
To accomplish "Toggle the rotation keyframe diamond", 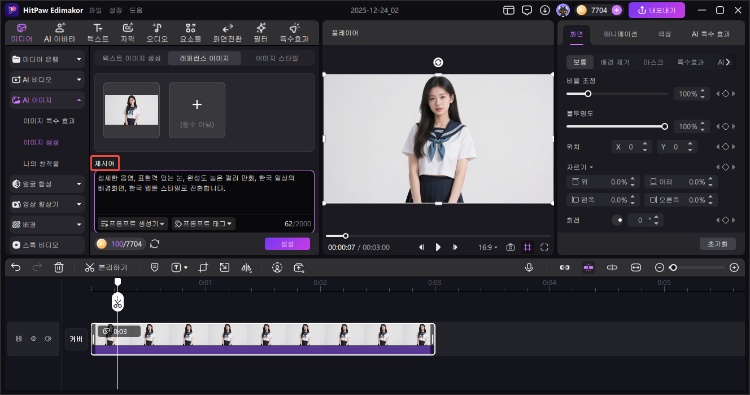I will [x=726, y=220].
